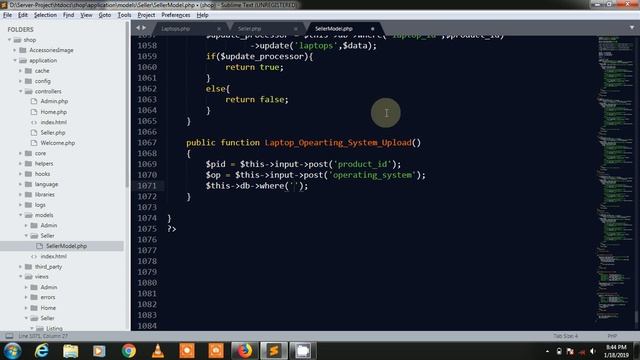Expand the Home folder under views

[x=26, y=308]
